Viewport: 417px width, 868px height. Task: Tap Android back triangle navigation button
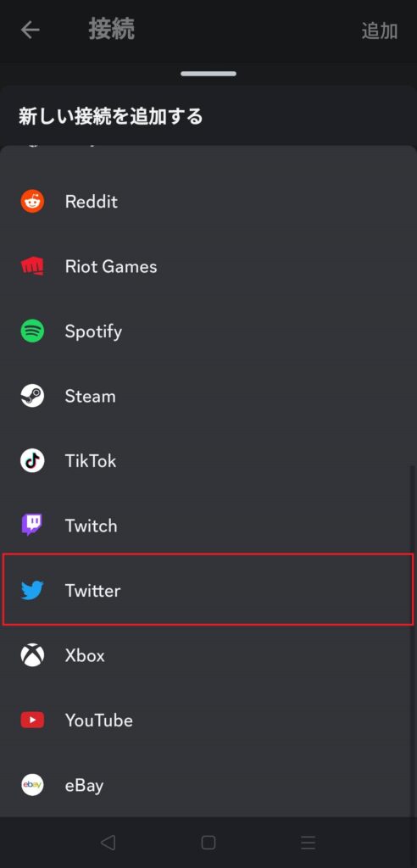point(108,843)
